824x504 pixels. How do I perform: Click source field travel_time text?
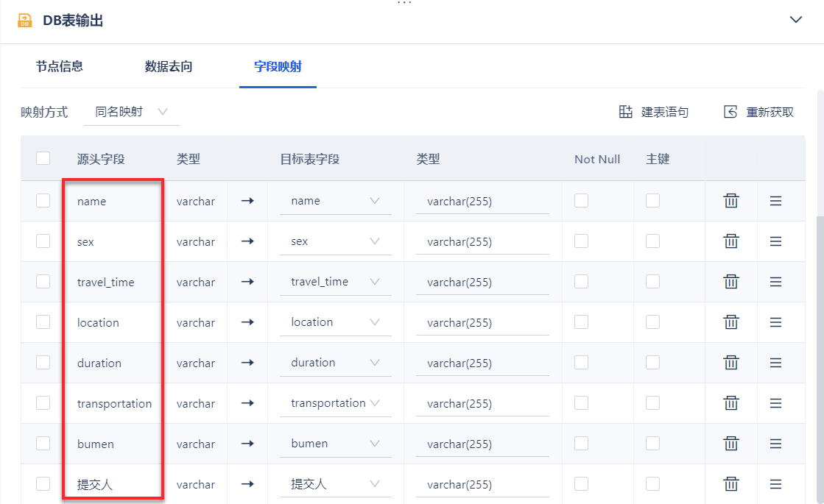[105, 283]
